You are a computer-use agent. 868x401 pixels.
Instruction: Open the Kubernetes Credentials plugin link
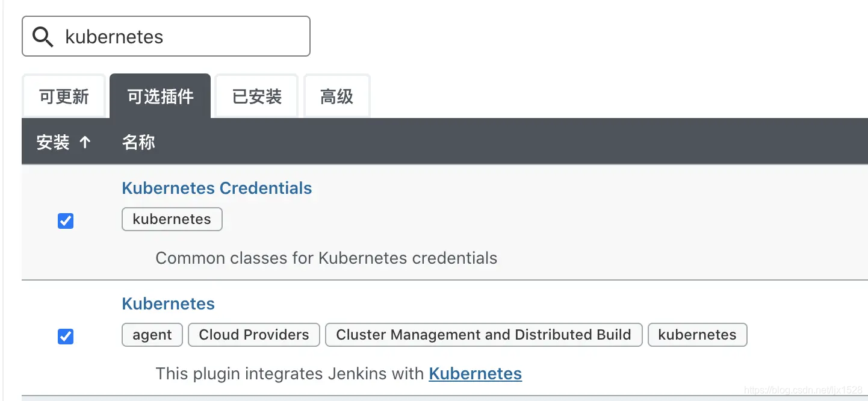click(x=217, y=188)
